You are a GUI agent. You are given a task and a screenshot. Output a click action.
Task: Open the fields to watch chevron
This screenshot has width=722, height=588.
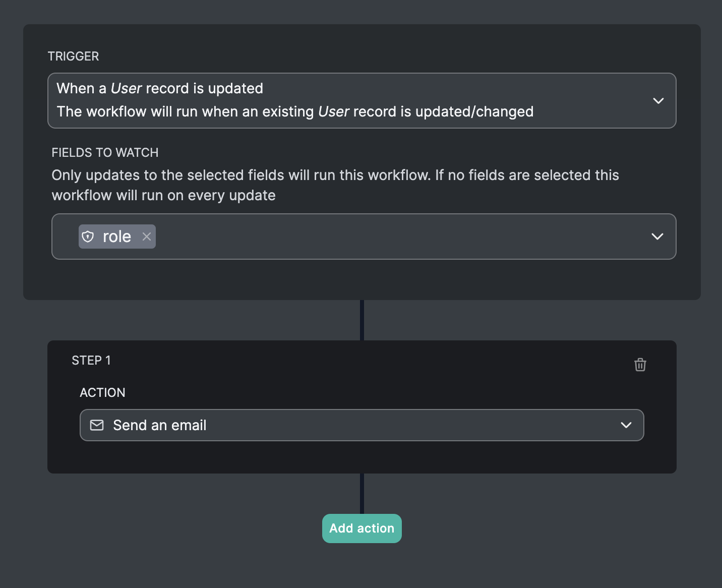[x=657, y=237]
